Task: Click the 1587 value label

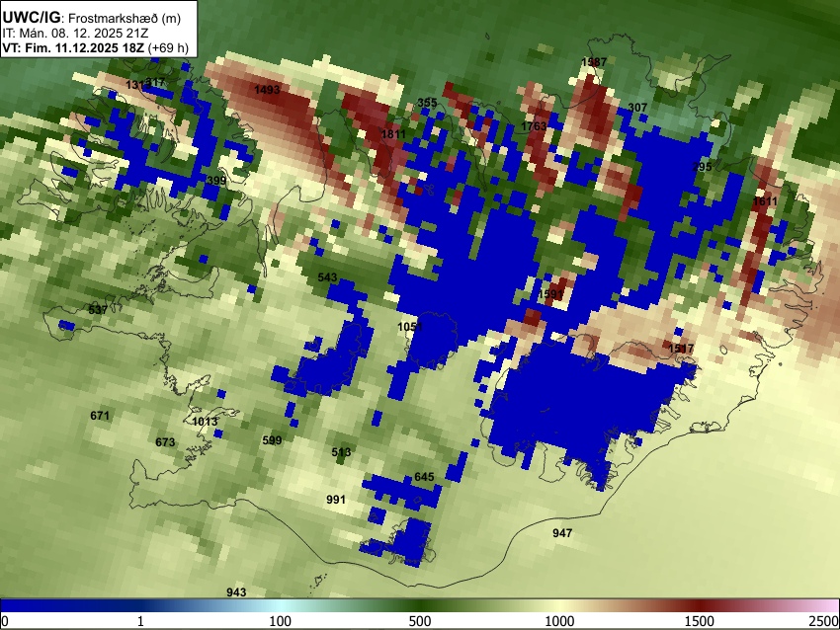Action: (x=594, y=62)
